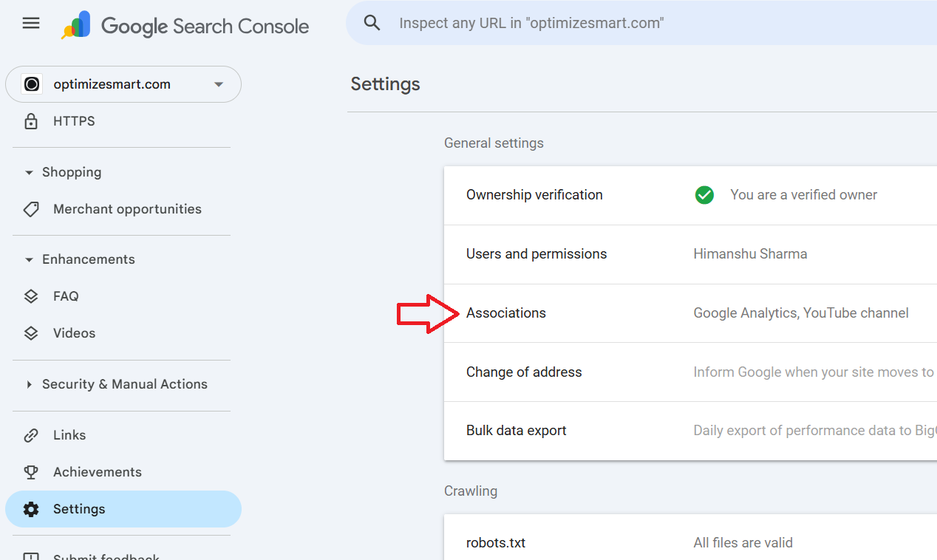
Task: Click the Achievements trophy icon
Action: [x=31, y=472]
